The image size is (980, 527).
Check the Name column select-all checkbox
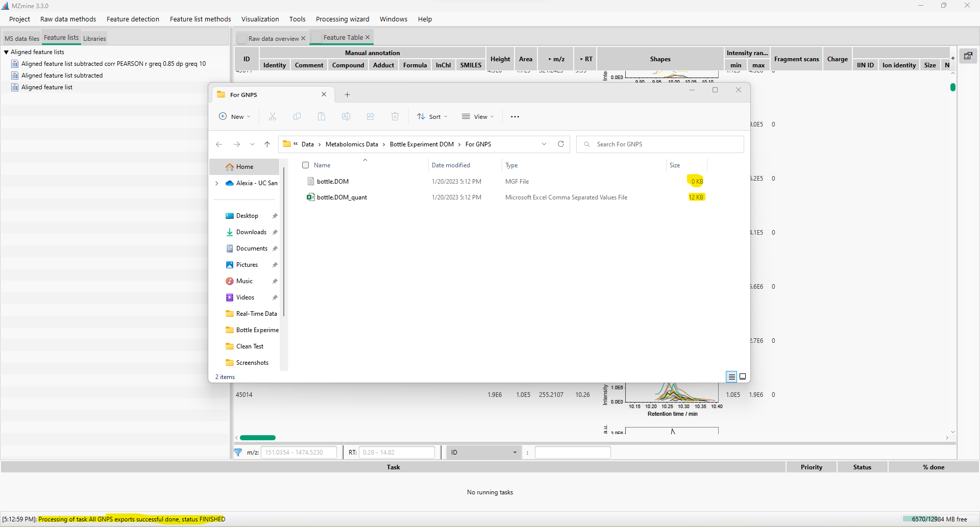305,165
